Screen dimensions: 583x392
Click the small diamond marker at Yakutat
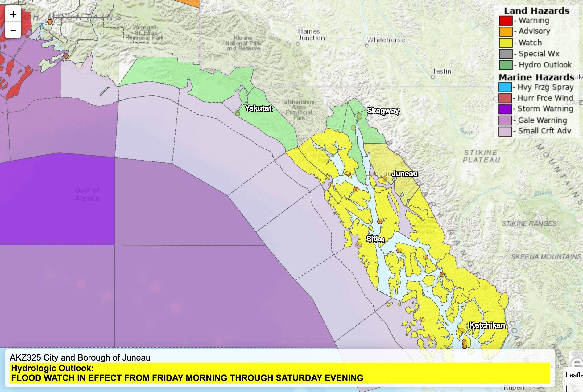click(237, 114)
